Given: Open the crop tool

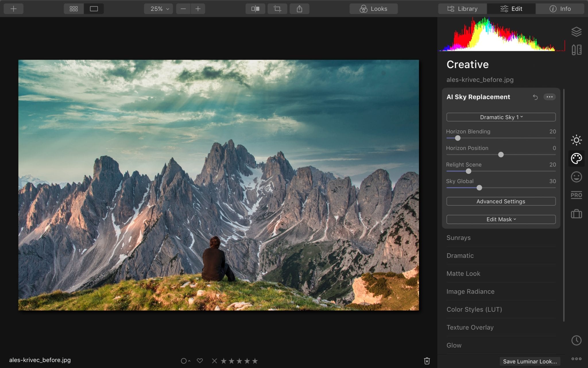Looking at the screenshot, I should click(277, 9).
